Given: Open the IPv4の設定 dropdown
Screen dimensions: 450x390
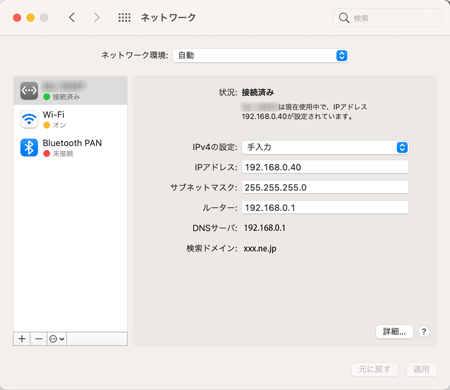Looking at the screenshot, I should [x=325, y=147].
